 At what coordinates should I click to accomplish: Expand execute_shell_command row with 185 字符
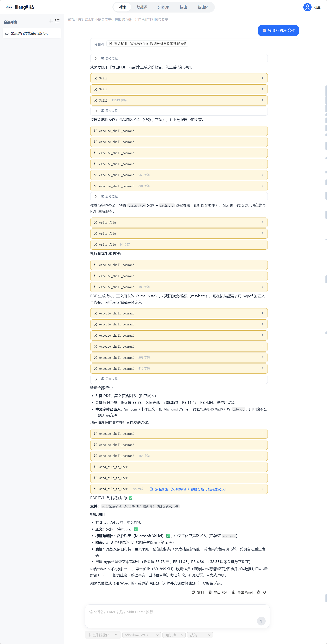(x=179, y=287)
